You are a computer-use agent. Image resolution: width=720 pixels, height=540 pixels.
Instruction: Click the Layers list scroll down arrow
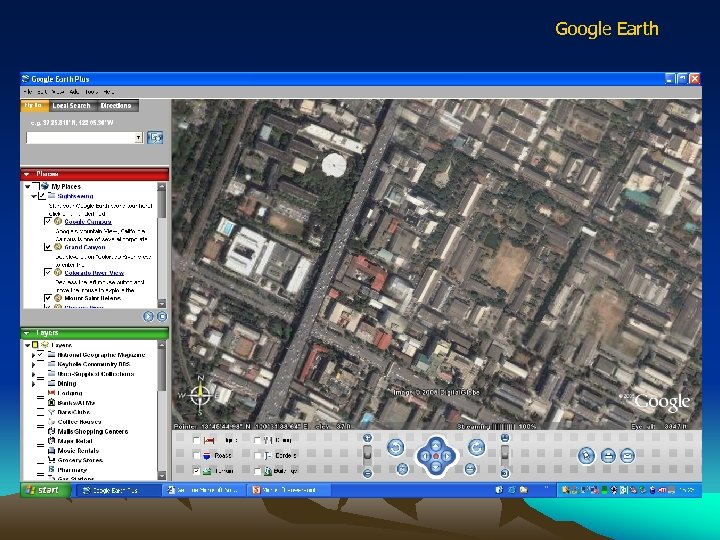[162, 476]
